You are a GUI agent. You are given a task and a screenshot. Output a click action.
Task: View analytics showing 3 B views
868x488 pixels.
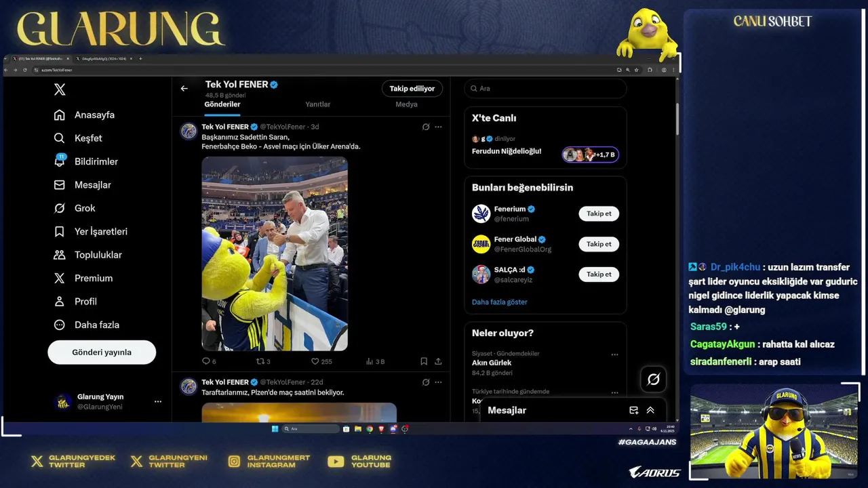pyautogui.click(x=375, y=361)
